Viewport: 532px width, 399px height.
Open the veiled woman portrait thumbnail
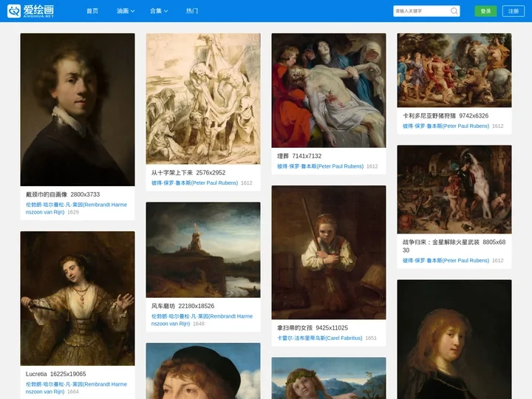pos(454,339)
